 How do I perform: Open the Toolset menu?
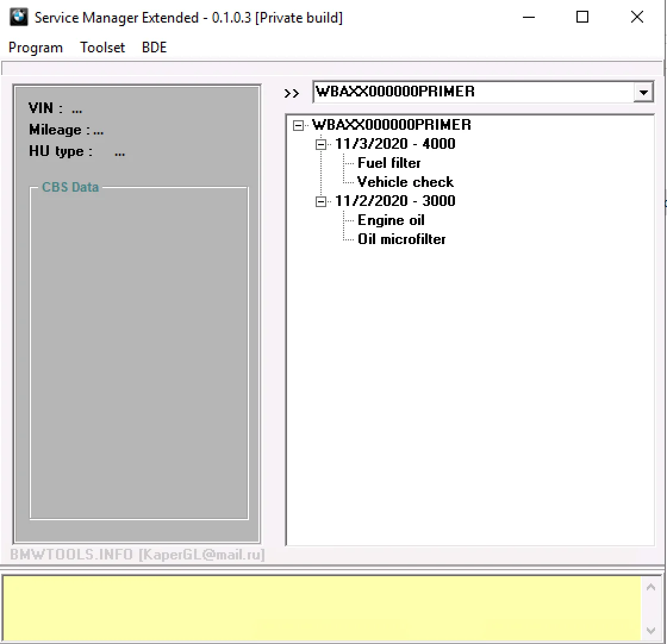(102, 47)
